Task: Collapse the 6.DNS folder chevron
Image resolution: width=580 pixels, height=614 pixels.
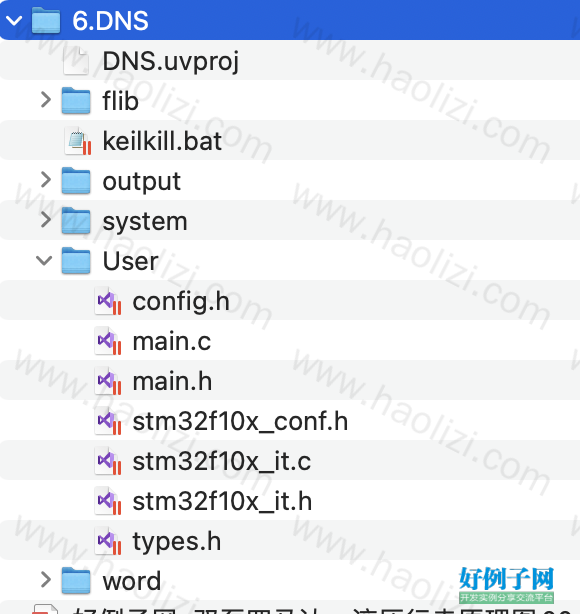Action: coord(14,20)
